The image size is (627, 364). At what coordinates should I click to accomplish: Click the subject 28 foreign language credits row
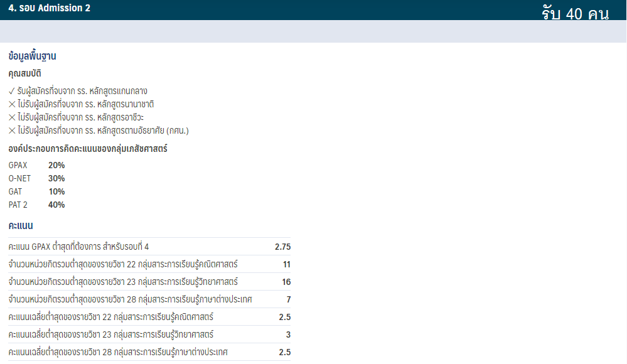[x=149, y=299]
